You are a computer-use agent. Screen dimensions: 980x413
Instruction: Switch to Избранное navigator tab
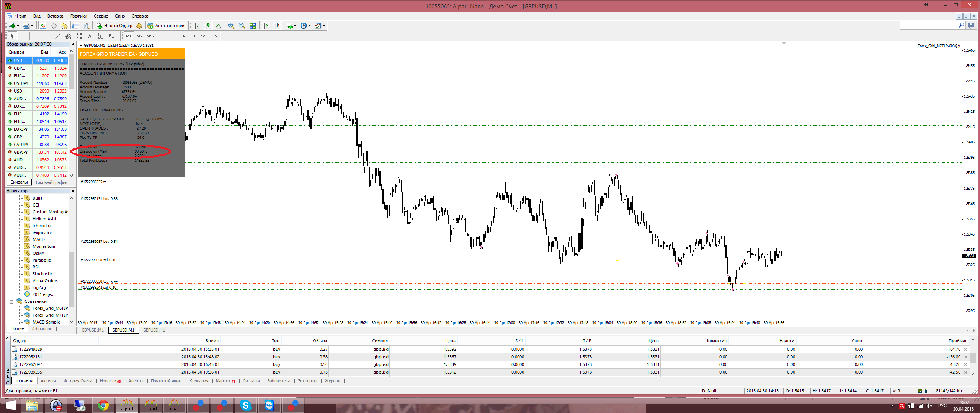click(x=42, y=329)
